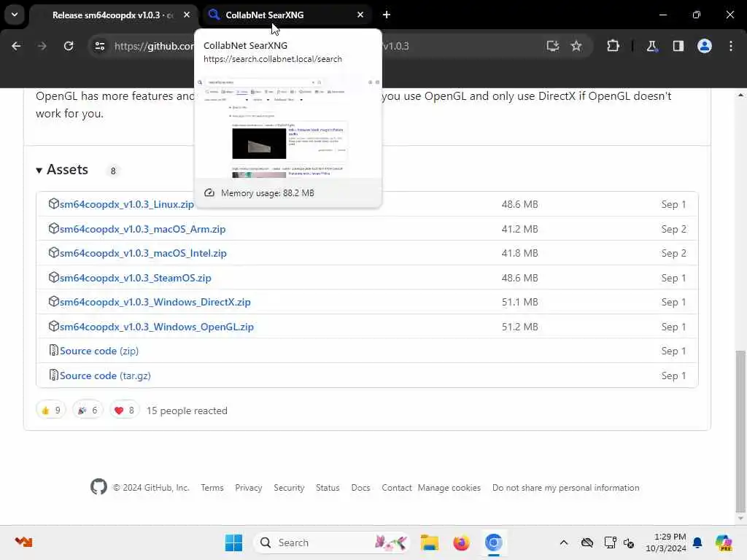Image resolution: width=747 pixels, height=560 pixels.
Task: Click the '15 people reacted' text
Action: (x=187, y=411)
